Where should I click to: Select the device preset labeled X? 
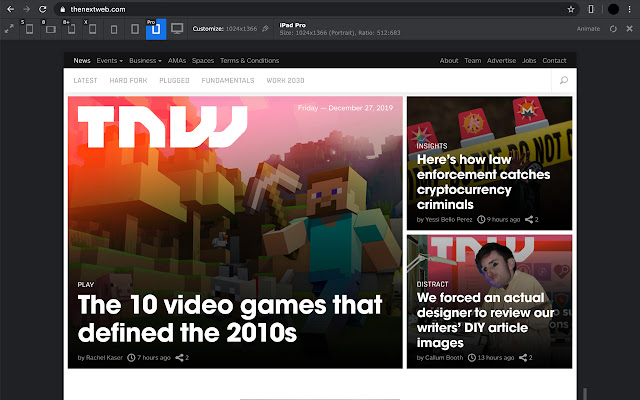pyautogui.click(x=92, y=29)
